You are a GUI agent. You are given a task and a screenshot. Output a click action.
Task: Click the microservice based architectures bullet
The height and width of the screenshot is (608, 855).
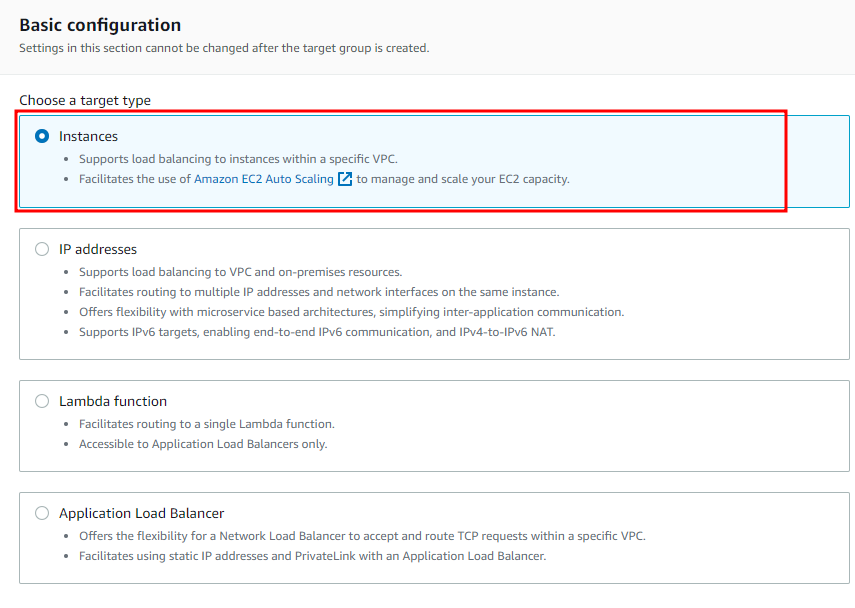[x=351, y=311]
